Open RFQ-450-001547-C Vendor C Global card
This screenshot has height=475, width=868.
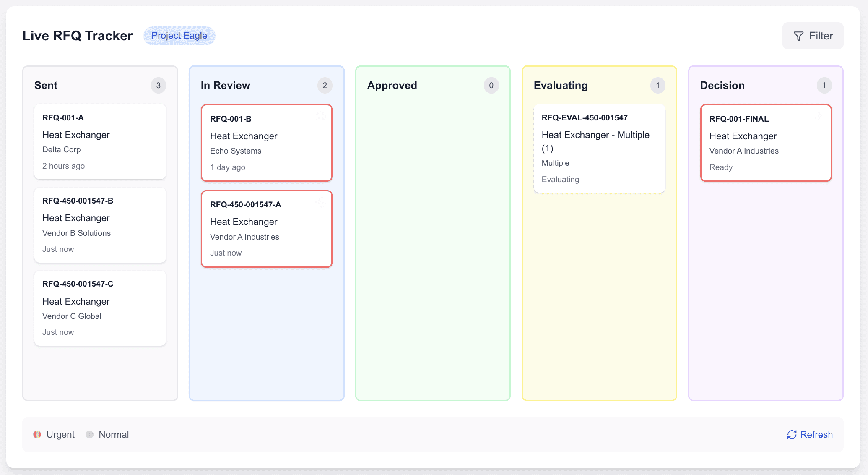click(x=100, y=308)
